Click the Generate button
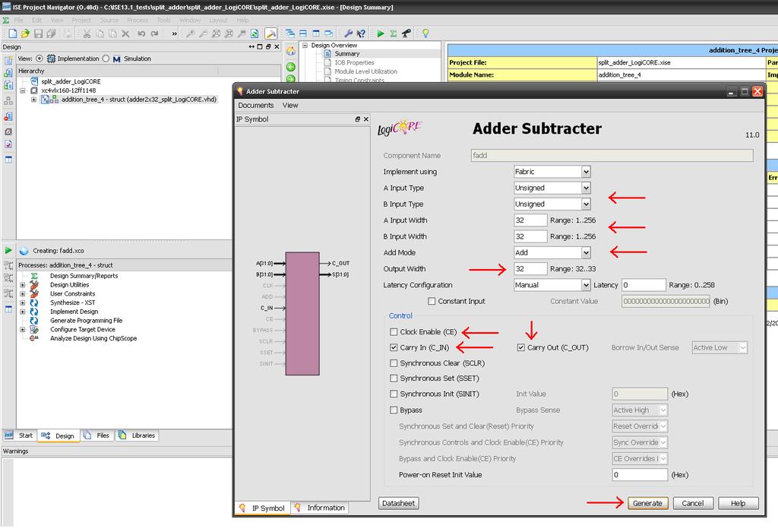 coord(647,503)
